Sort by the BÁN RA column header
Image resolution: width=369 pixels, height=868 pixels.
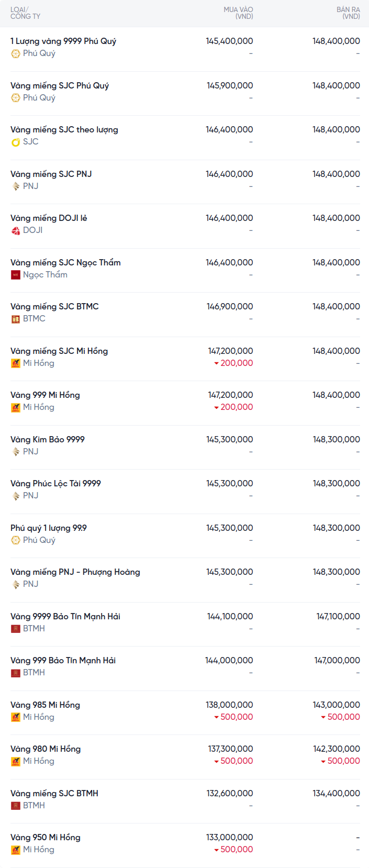pyautogui.click(x=348, y=13)
